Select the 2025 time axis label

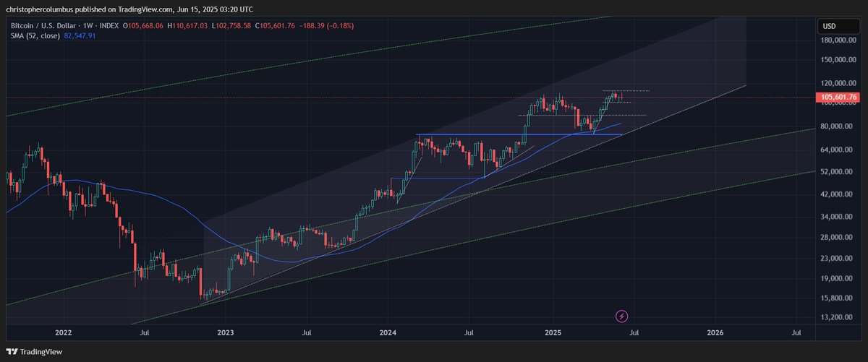(x=552, y=332)
